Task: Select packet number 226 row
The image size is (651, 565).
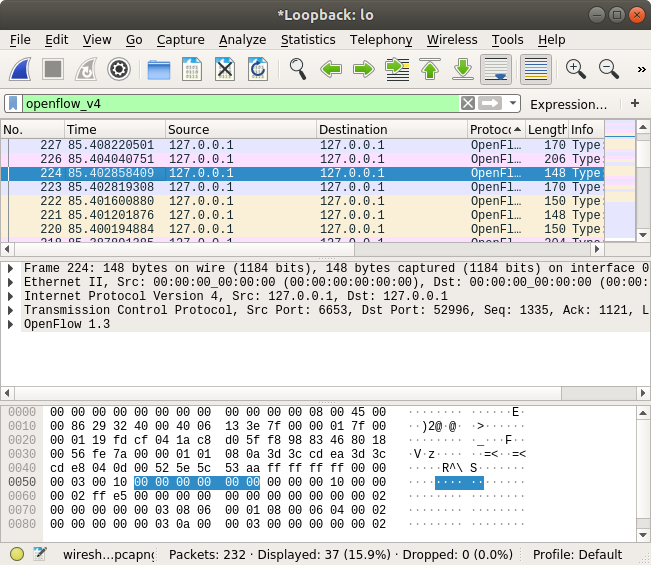Action: click(302, 159)
